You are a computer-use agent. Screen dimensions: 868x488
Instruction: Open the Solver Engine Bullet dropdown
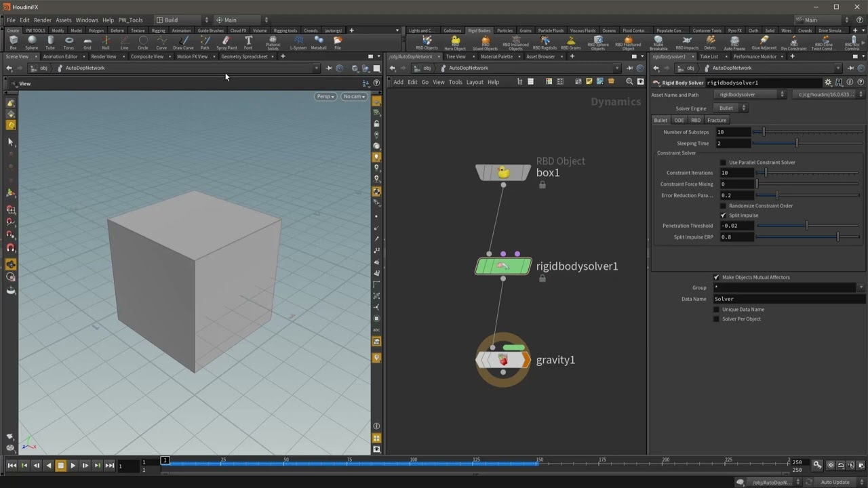point(731,108)
